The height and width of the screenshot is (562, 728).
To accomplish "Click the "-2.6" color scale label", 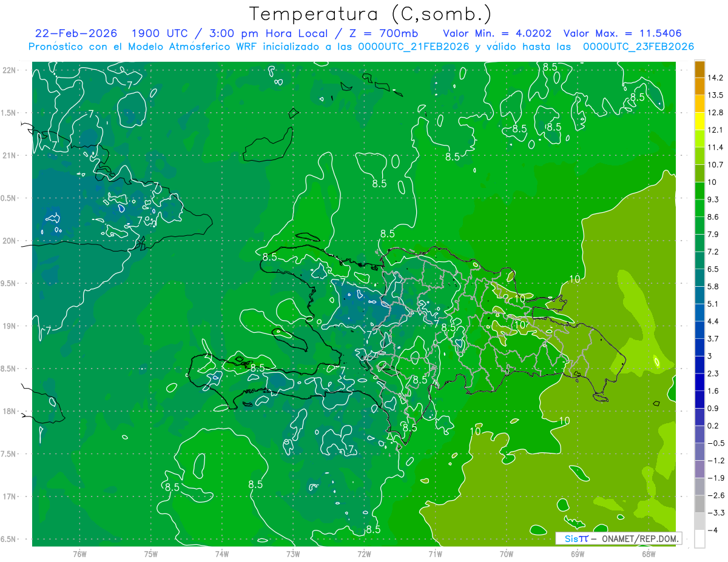I will pyautogui.click(x=715, y=496).
